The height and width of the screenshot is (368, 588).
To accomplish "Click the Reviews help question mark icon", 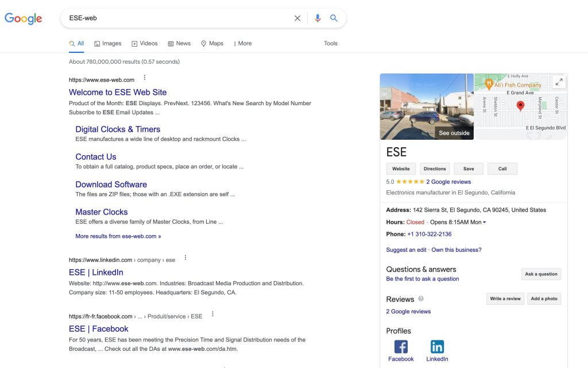I will pos(421,299).
